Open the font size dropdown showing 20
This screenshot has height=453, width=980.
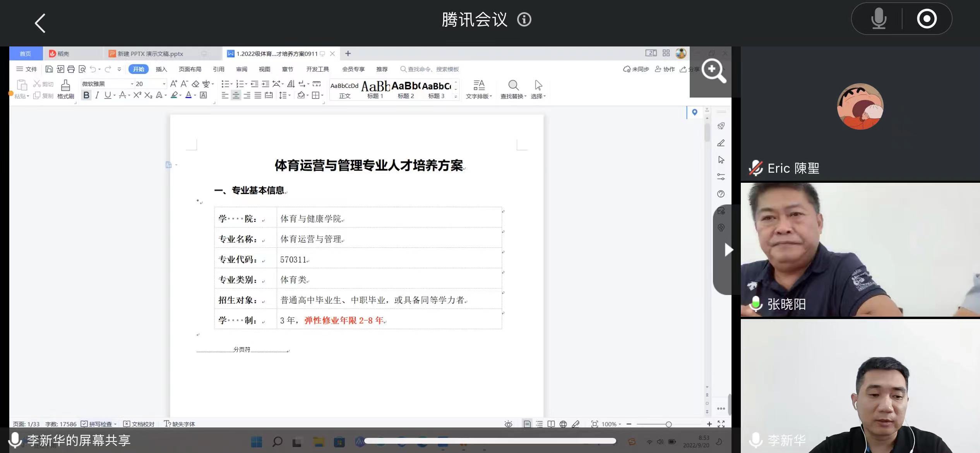(164, 84)
